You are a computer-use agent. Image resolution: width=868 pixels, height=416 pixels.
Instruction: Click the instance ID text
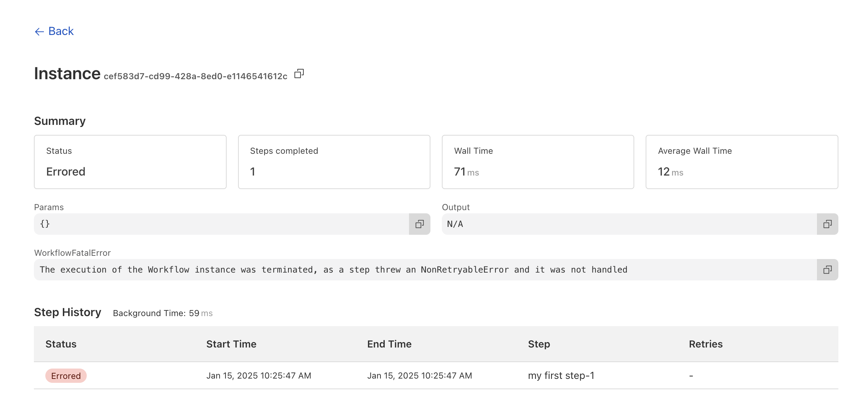point(196,76)
